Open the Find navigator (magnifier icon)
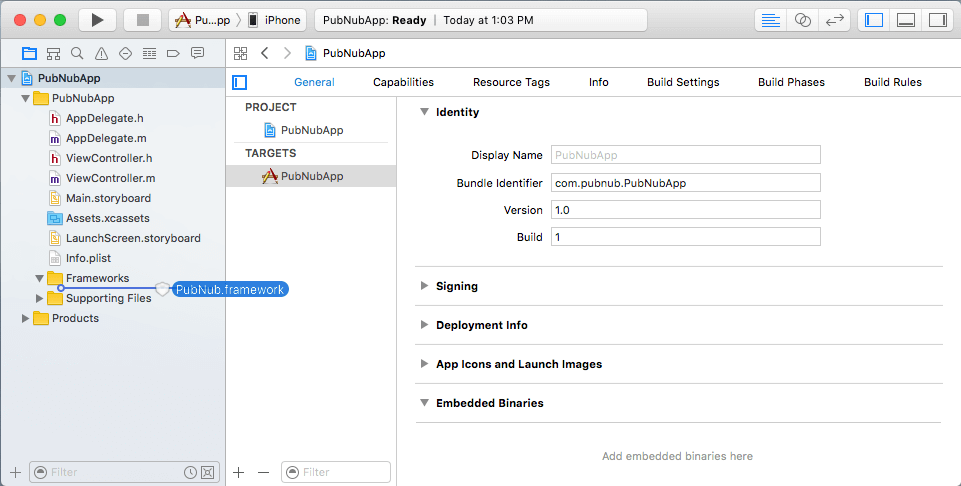This screenshot has width=961, height=486. pyautogui.click(x=77, y=53)
